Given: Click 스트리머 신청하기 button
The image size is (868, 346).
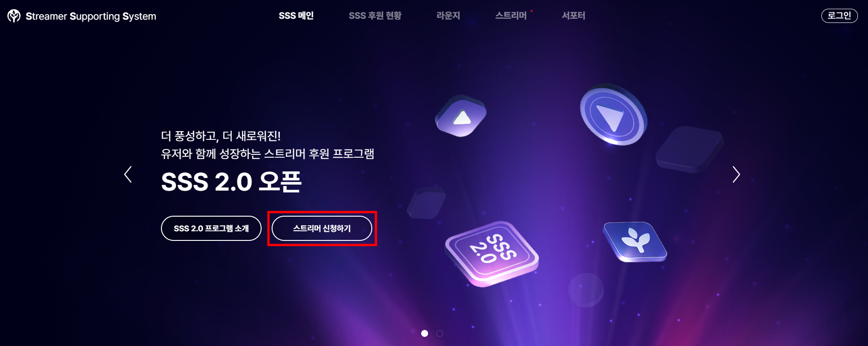Looking at the screenshot, I should pyautogui.click(x=322, y=228).
